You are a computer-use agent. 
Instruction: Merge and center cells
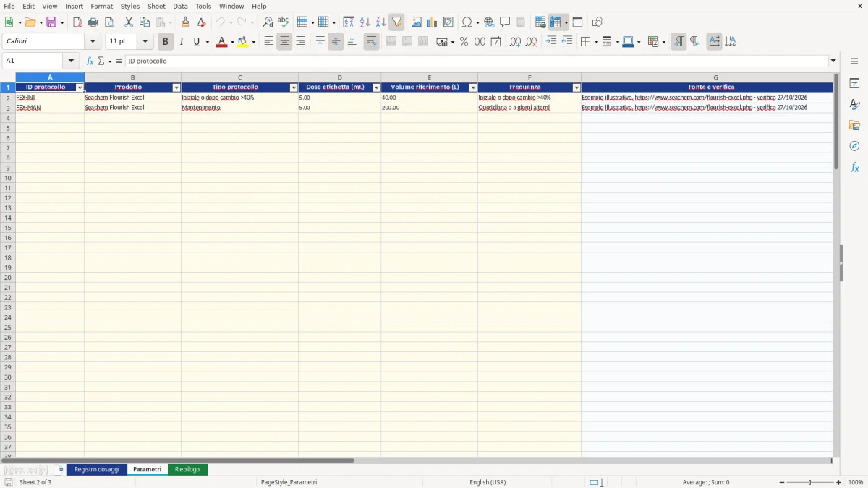[391, 42]
